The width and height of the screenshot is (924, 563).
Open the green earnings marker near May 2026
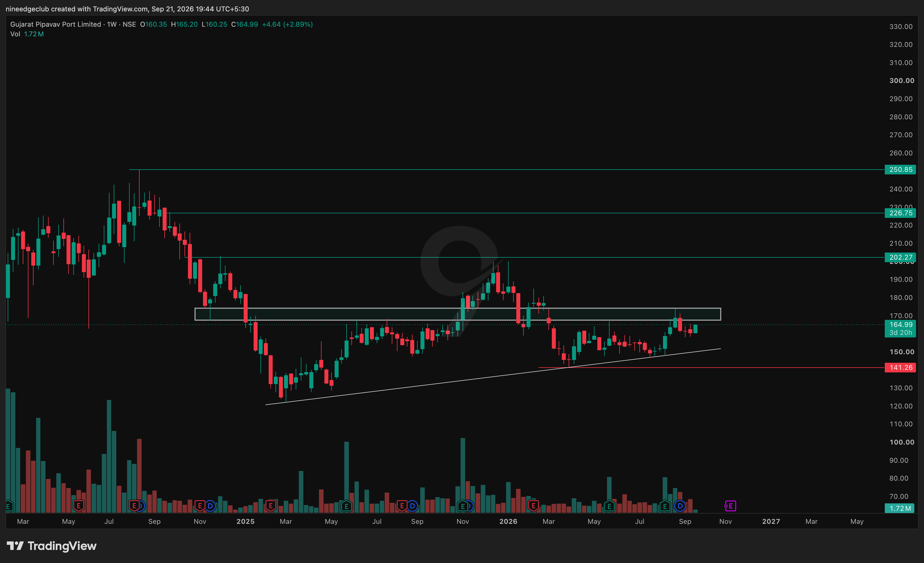pos(609,506)
